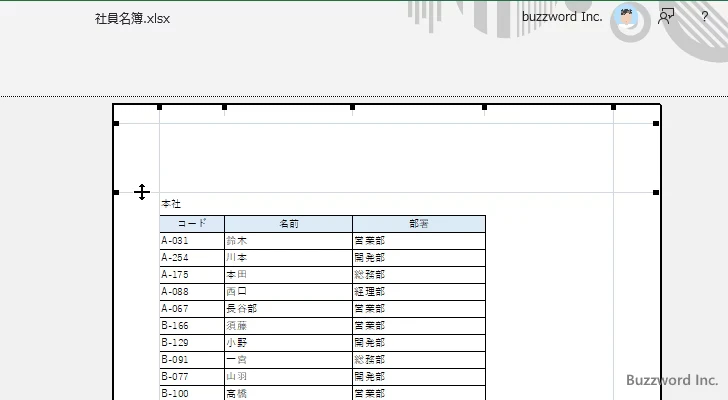This screenshot has height=400, width=728.
Task: Open the feedback person icon
Action: click(666, 17)
